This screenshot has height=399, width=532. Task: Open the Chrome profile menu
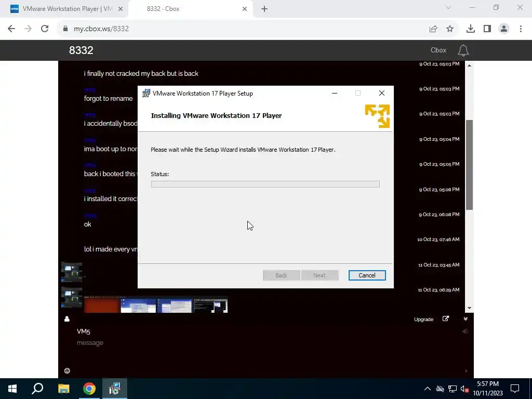pyautogui.click(x=504, y=29)
